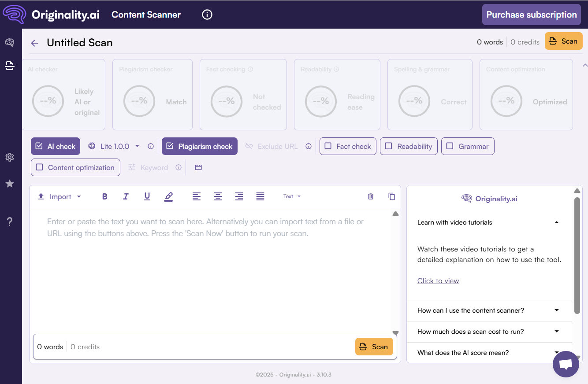588x384 pixels.
Task: Open the sidebar settings gear
Action: pyautogui.click(x=10, y=157)
